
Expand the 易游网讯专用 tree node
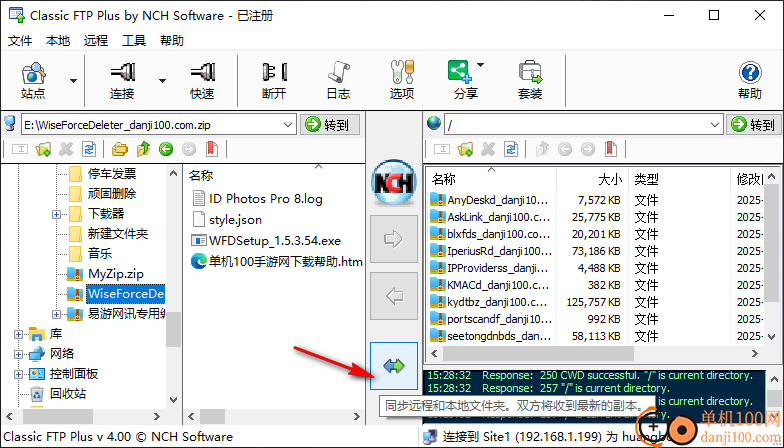pos(56,314)
